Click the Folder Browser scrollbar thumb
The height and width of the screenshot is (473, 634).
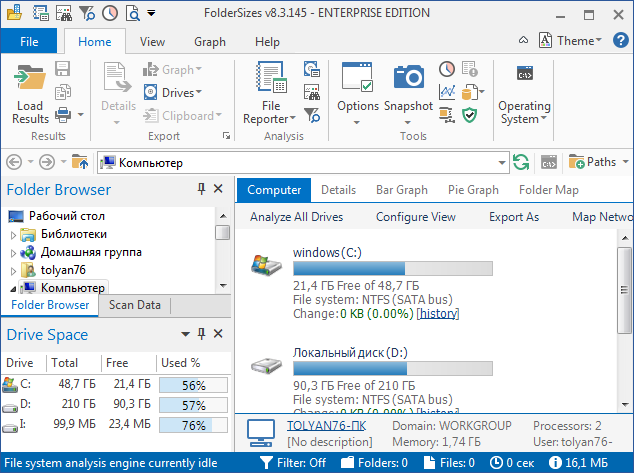point(222,232)
